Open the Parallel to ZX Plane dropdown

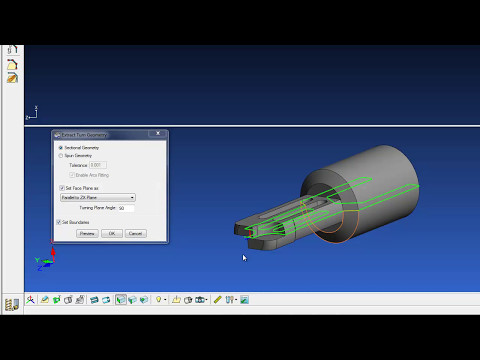(98, 198)
